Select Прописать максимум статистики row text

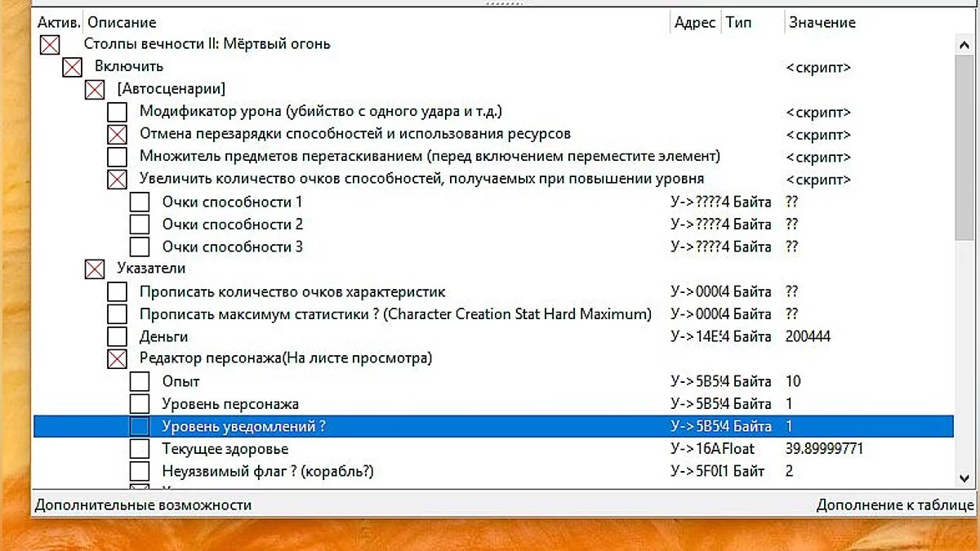[x=395, y=313]
